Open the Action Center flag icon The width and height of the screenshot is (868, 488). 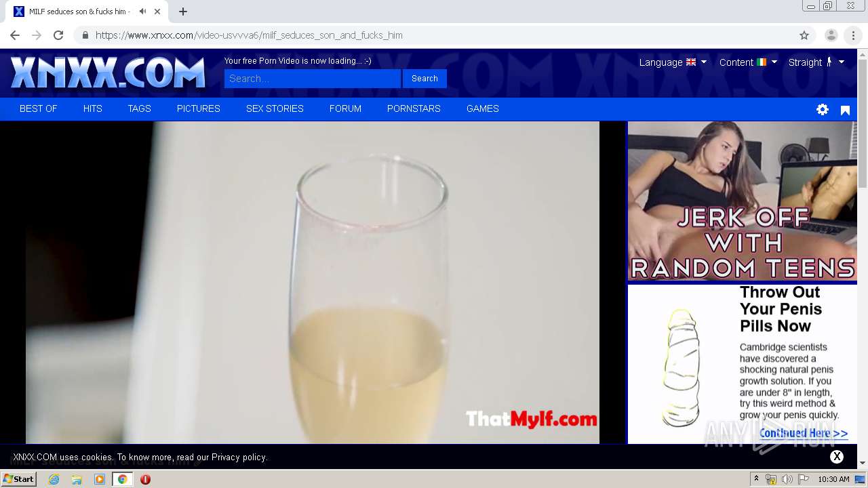[804, 479]
